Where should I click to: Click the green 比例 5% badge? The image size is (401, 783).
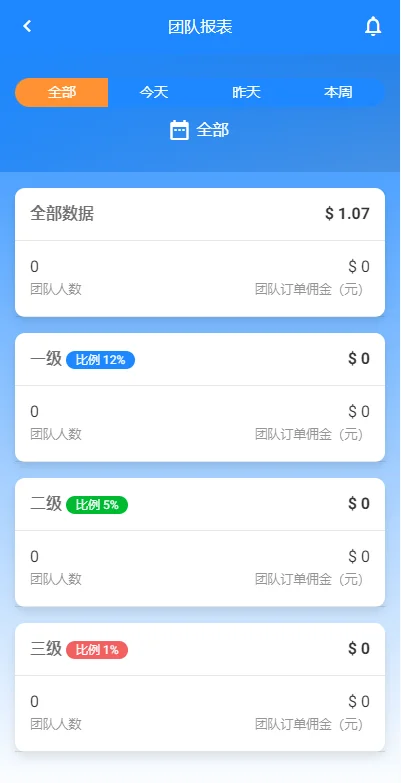97,505
